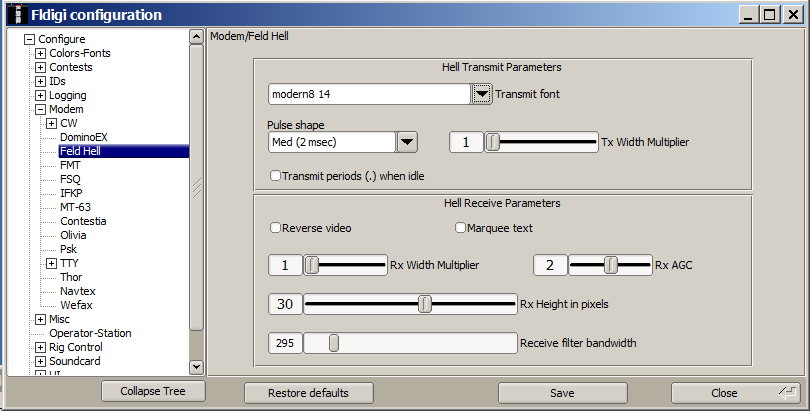Enable Transmit periods when idle checkbox
This screenshot has width=810, height=411.
[276, 176]
